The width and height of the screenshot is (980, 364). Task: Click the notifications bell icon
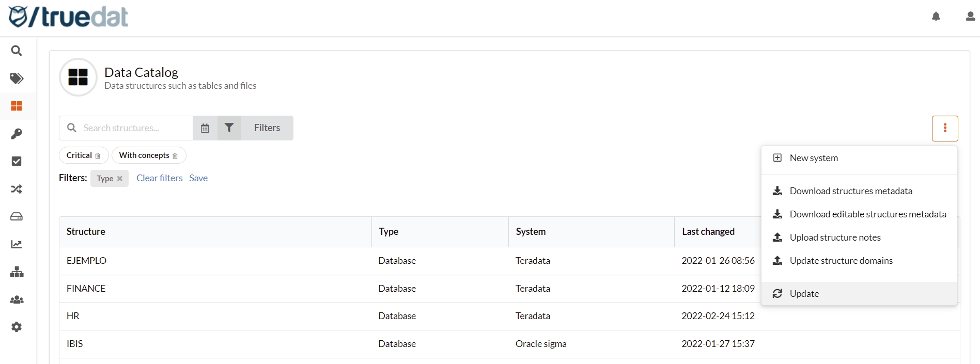point(936,17)
